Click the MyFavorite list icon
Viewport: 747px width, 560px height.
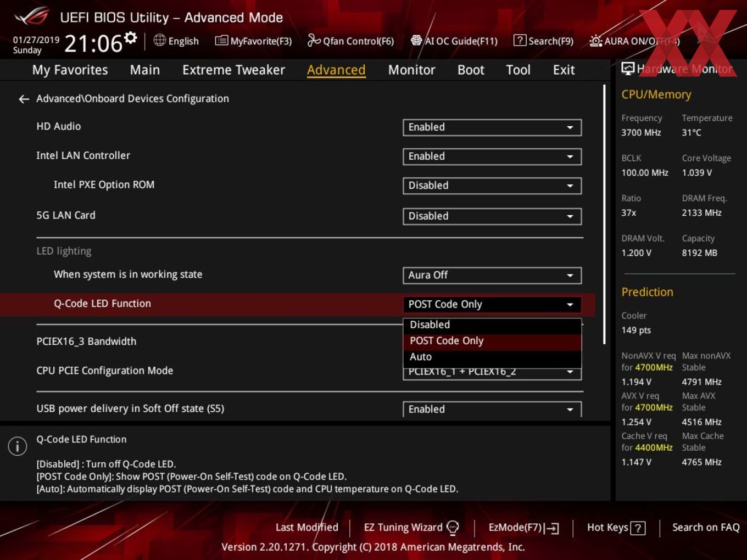(221, 41)
